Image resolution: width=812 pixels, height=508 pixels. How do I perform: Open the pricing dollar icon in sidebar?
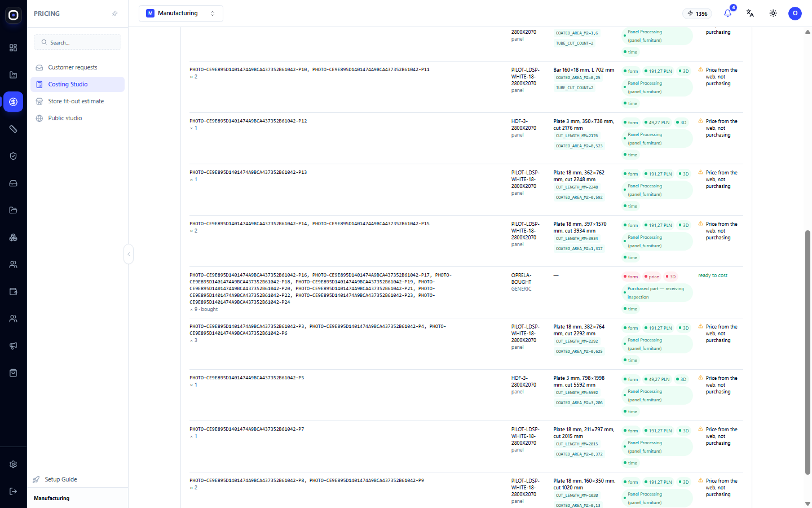click(x=14, y=102)
